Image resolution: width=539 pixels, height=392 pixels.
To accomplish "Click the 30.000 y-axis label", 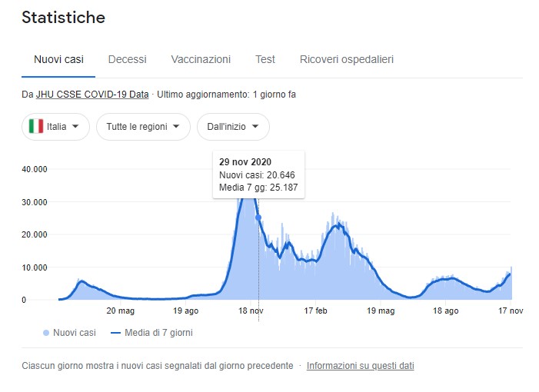I will click(35, 202).
